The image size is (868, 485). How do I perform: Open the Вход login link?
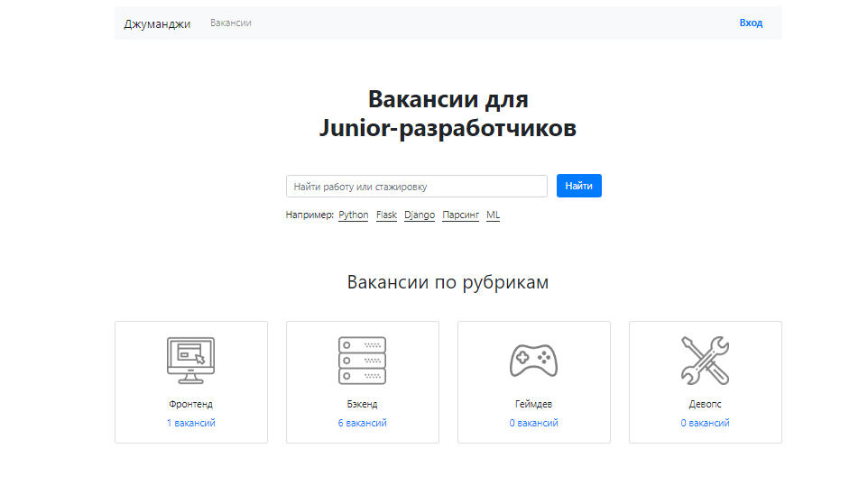[751, 23]
